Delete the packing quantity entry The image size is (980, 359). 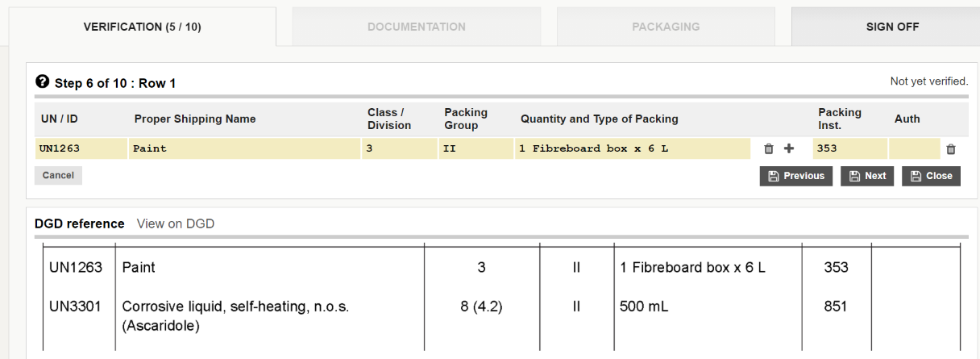[768, 149]
